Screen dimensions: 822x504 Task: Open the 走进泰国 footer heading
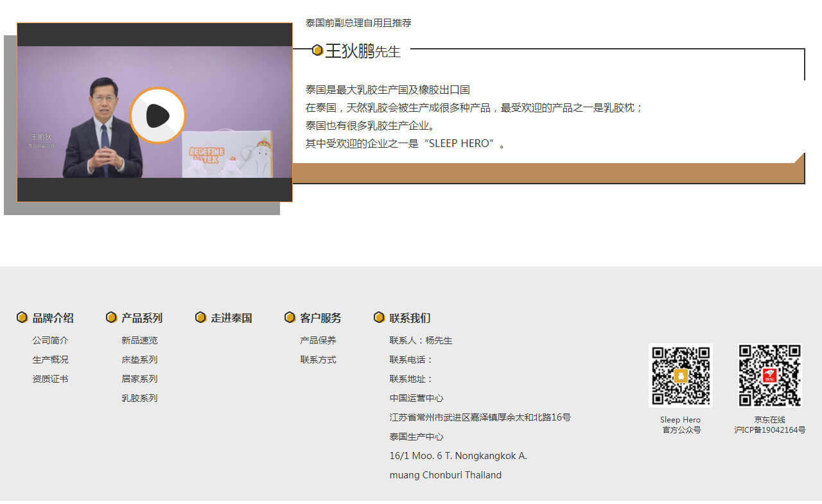coord(231,318)
